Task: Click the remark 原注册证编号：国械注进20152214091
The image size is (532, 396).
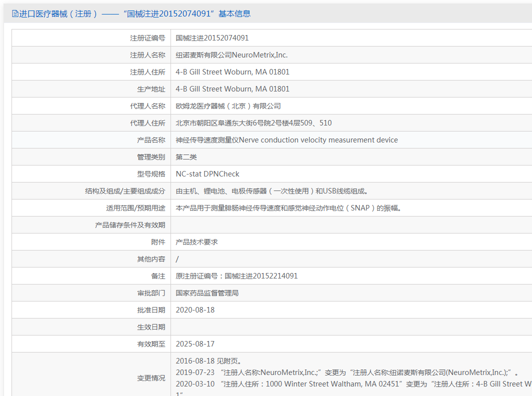Action: pyautogui.click(x=236, y=276)
